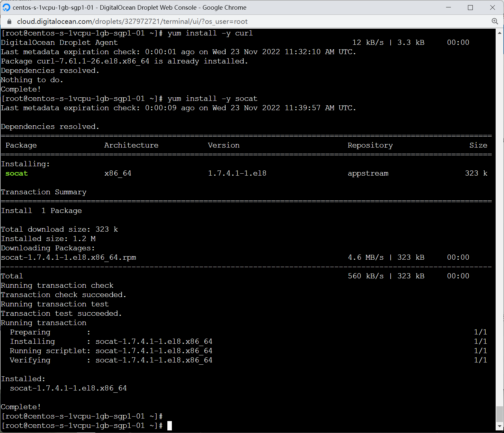Click the socat-1.7.4.1-1.el8.x86_64.rpm download line

(x=69, y=257)
